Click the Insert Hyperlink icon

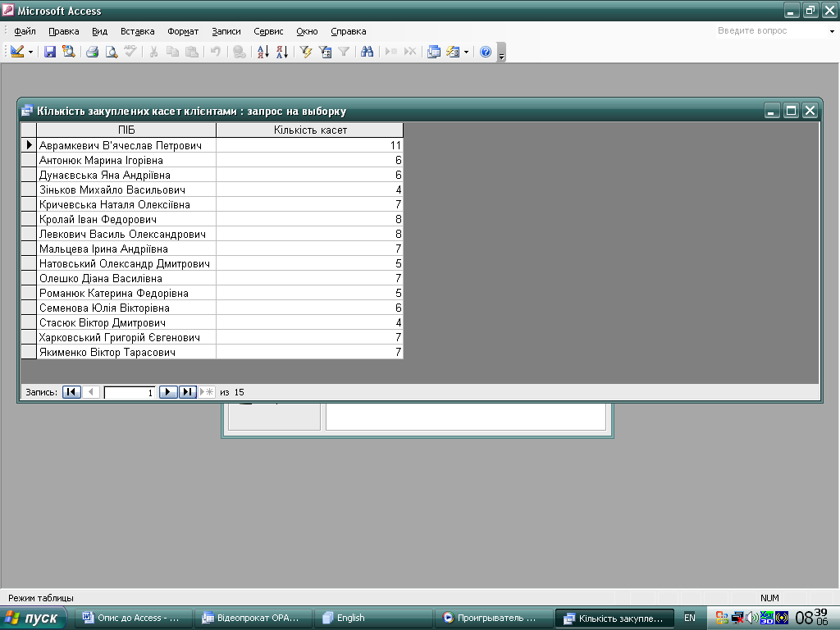(240, 52)
